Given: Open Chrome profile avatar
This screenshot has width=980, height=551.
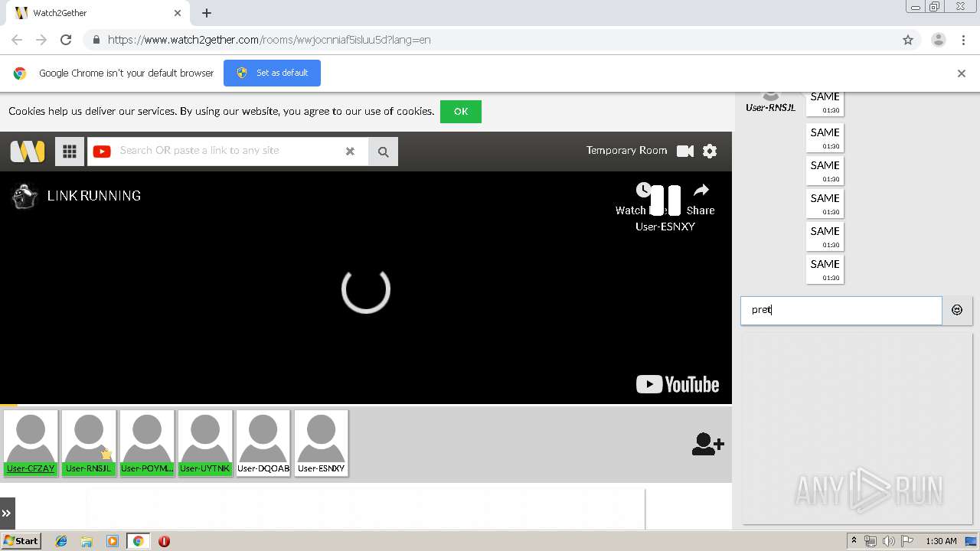Looking at the screenshot, I should (x=939, y=40).
